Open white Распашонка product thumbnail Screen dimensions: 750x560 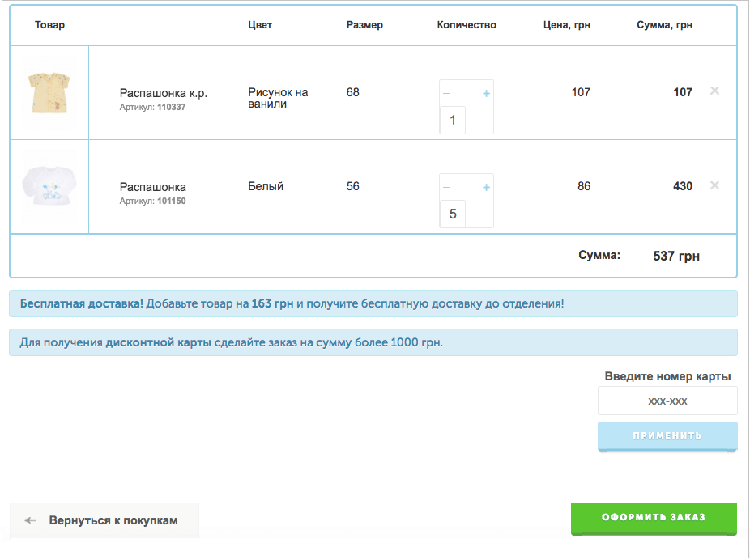(x=49, y=186)
